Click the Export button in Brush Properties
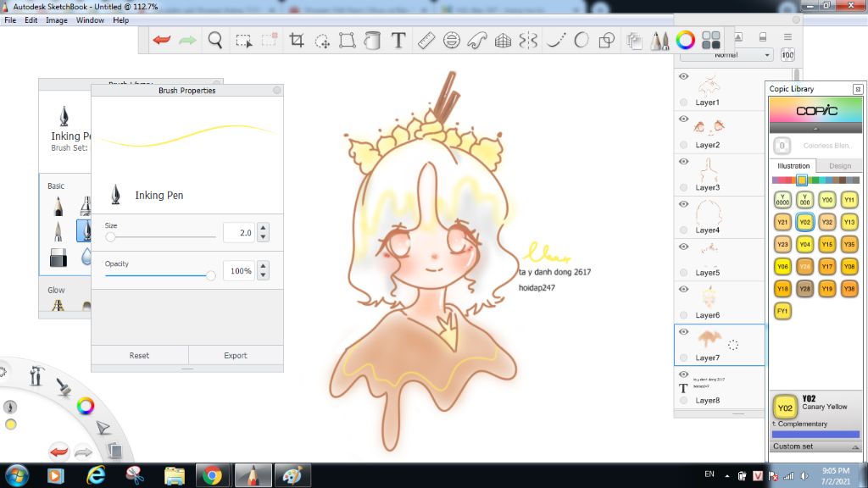Viewport: 868px width, 488px height. pos(236,355)
